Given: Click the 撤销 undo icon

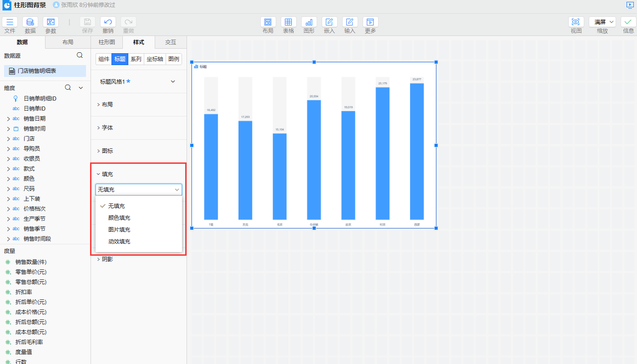Looking at the screenshot, I should [x=108, y=22].
